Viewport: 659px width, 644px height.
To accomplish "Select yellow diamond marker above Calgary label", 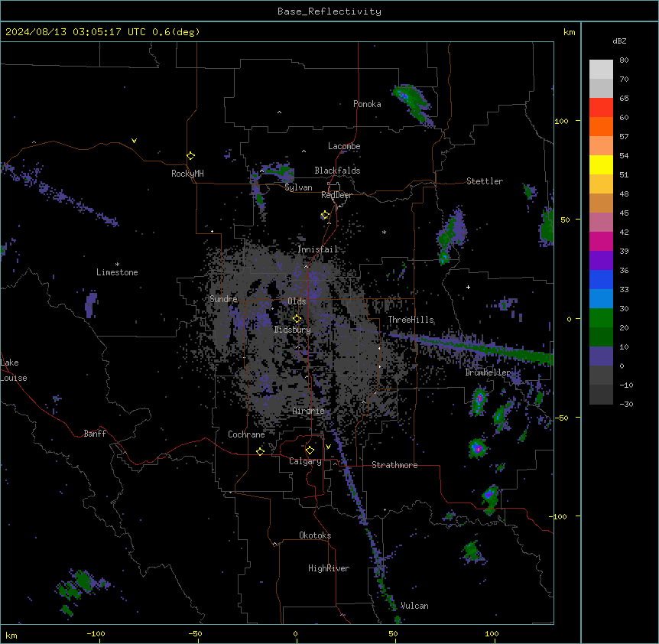I will coord(310,450).
